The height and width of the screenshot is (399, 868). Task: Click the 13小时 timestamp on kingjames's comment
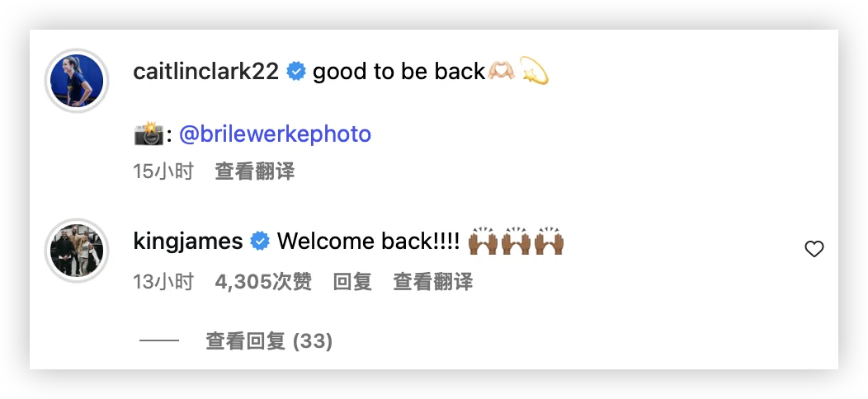click(x=163, y=282)
